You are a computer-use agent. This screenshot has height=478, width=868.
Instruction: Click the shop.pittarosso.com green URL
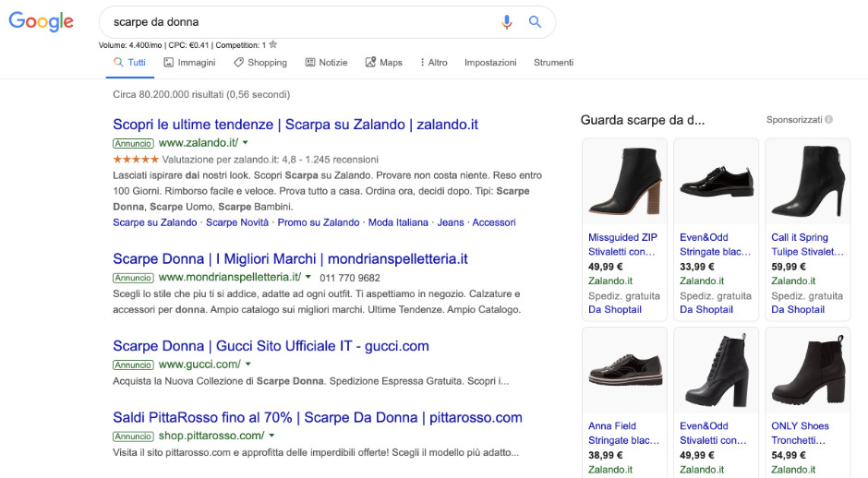pos(211,436)
